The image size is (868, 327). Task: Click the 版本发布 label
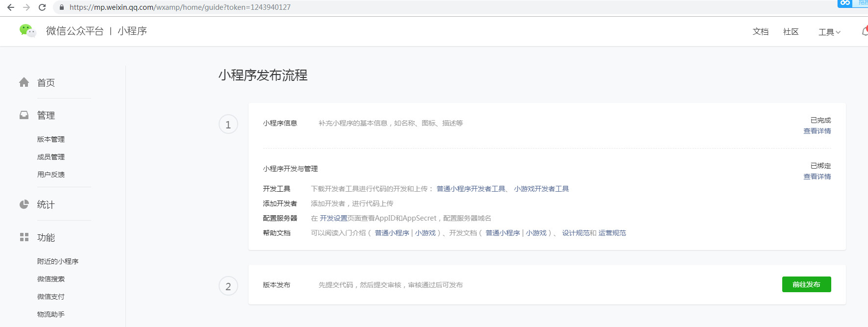click(x=276, y=285)
